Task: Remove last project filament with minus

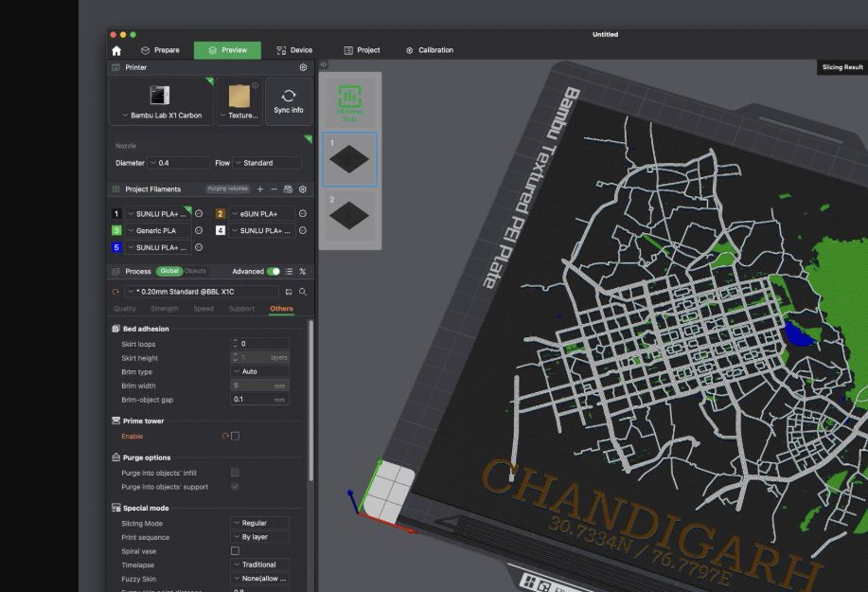Action: coord(274,189)
